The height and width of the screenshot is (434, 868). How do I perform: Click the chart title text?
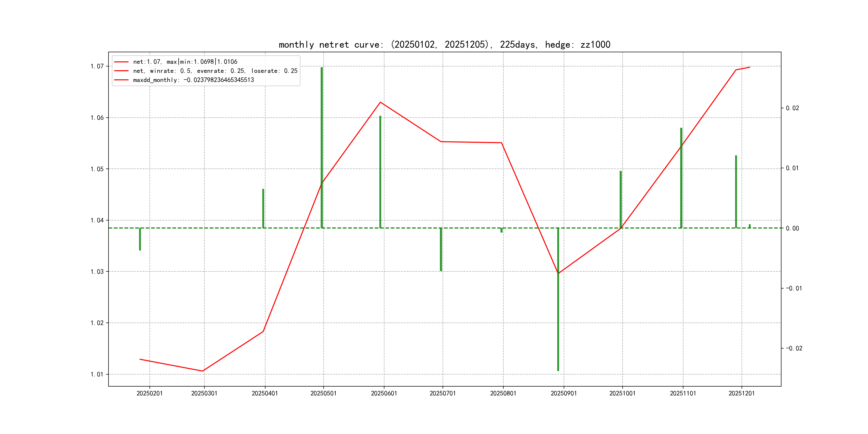pos(444,44)
